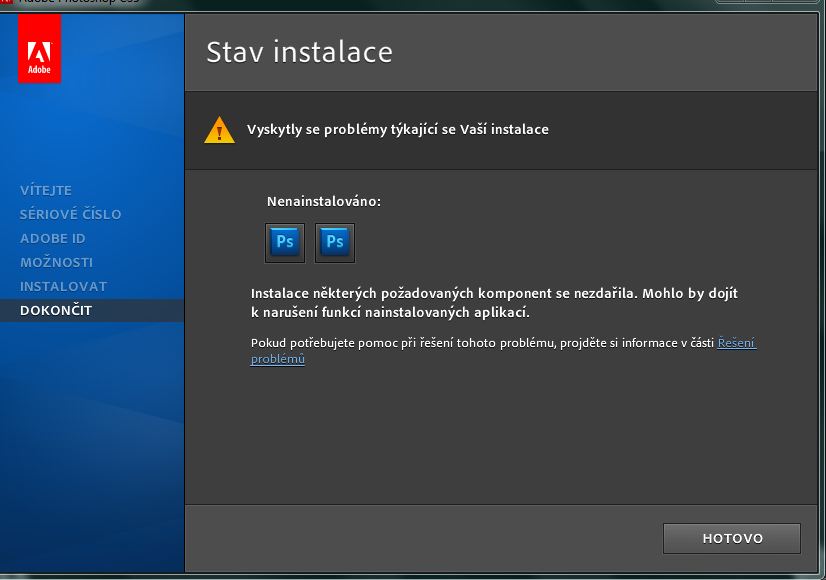The width and height of the screenshot is (826, 580).
Task: Select the DOKONČIT step
Action: click(92, 310)
